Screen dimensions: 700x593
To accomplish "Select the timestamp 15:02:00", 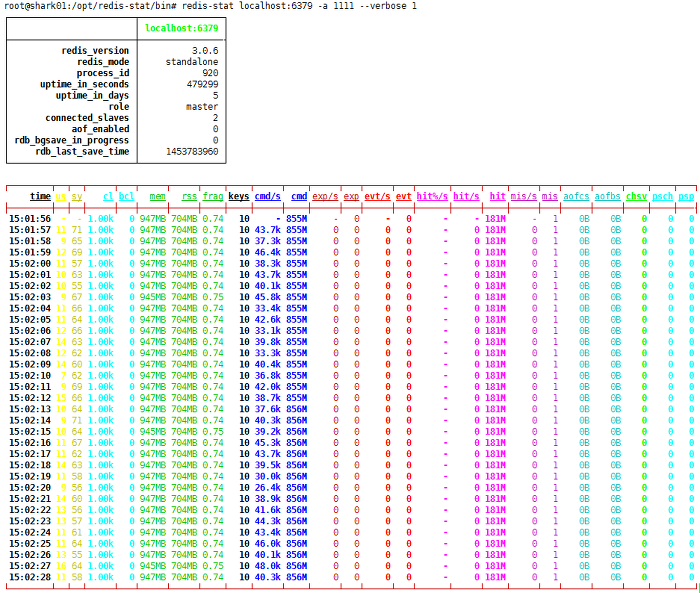I will coord(30,263).
